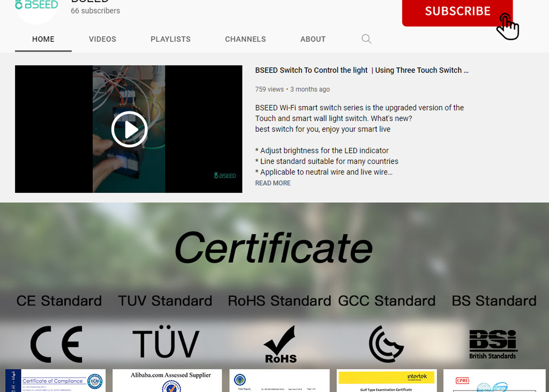The width and height of the screenshot is (549, 392).
Task: Open the ABOUT tab
Action: click(x=313, y=39)
